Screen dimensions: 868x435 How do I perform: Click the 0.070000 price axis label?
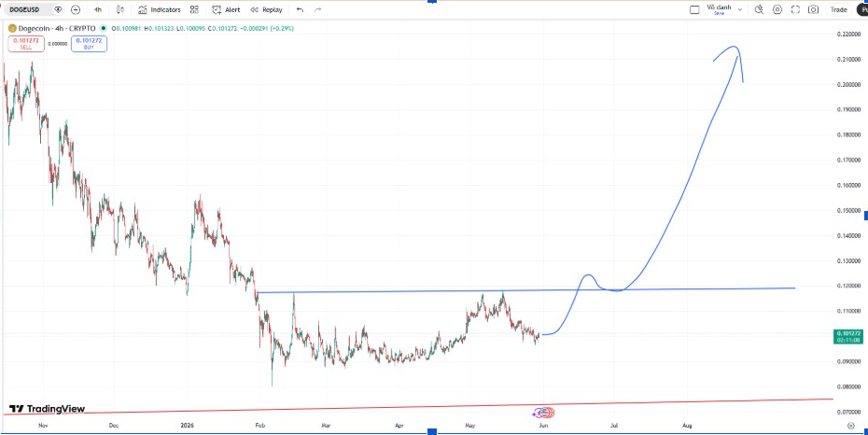pyautogui.click(x=848, y=413)
